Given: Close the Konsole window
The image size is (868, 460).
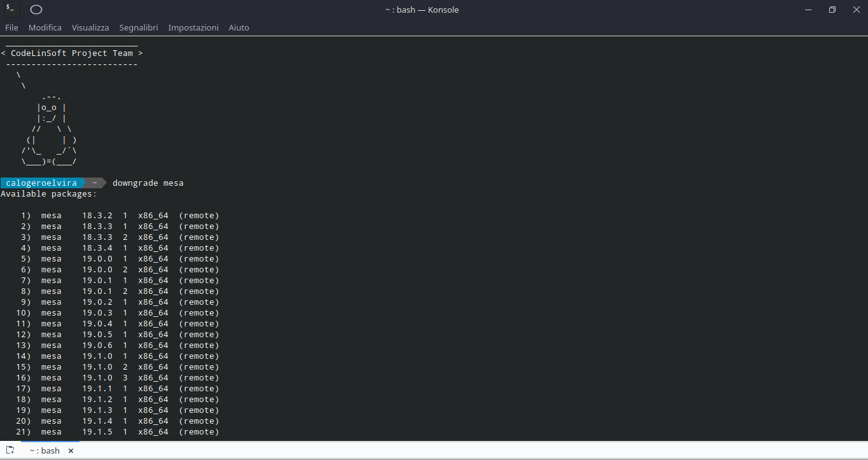Looking at the screenshot, I should (855, 10).
